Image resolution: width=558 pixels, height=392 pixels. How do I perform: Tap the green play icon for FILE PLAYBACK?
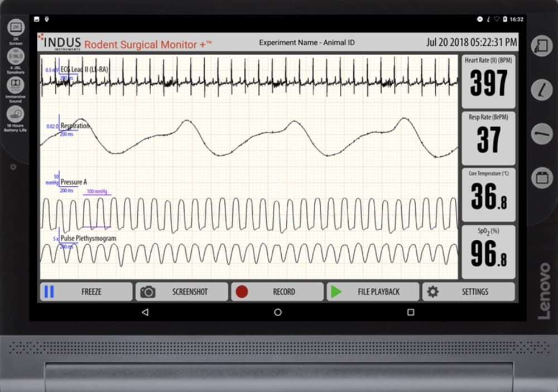tap(336, 292)
